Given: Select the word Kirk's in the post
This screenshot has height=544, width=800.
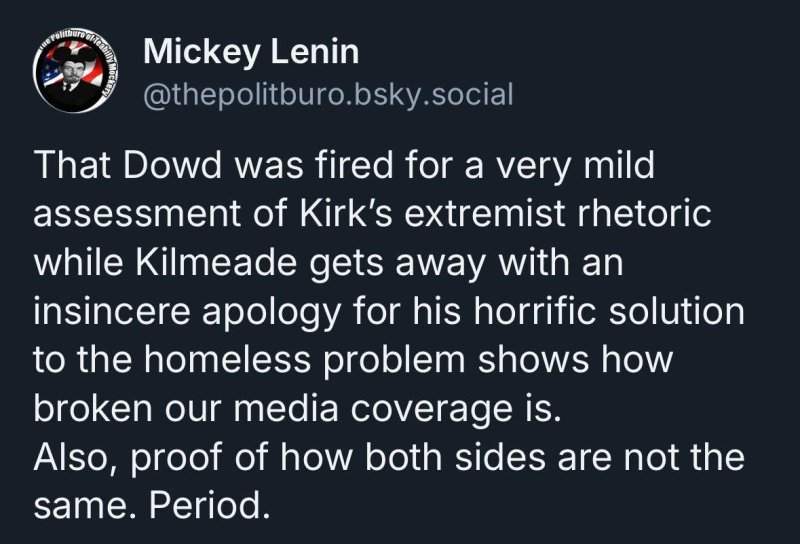Looking at the screenshot, I should pos(346,213).
